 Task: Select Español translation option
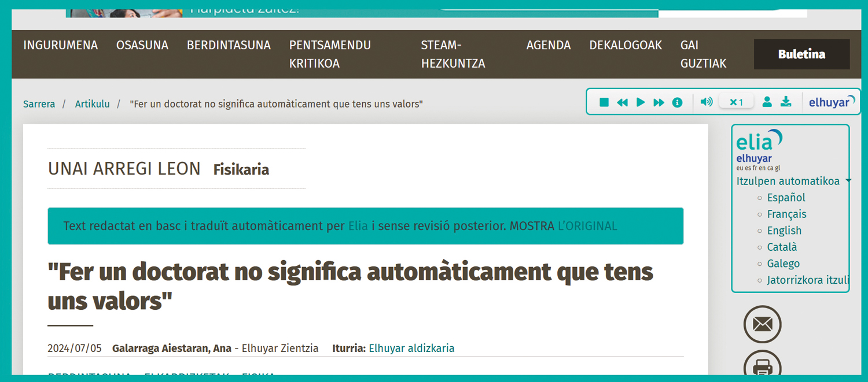786,198
